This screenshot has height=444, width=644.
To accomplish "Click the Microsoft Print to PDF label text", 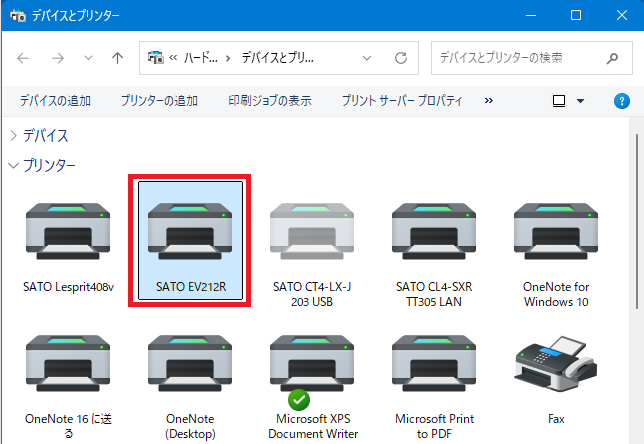I will (435, 426).
